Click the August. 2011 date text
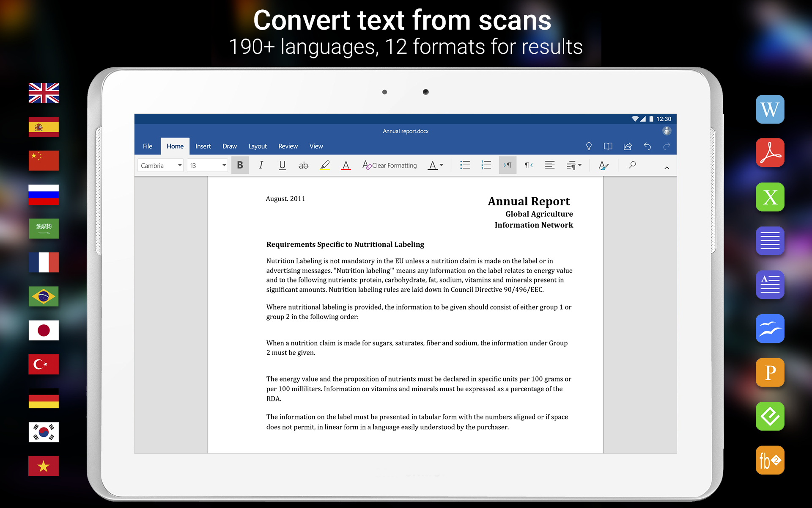812x508 pixels. [285, 199]
